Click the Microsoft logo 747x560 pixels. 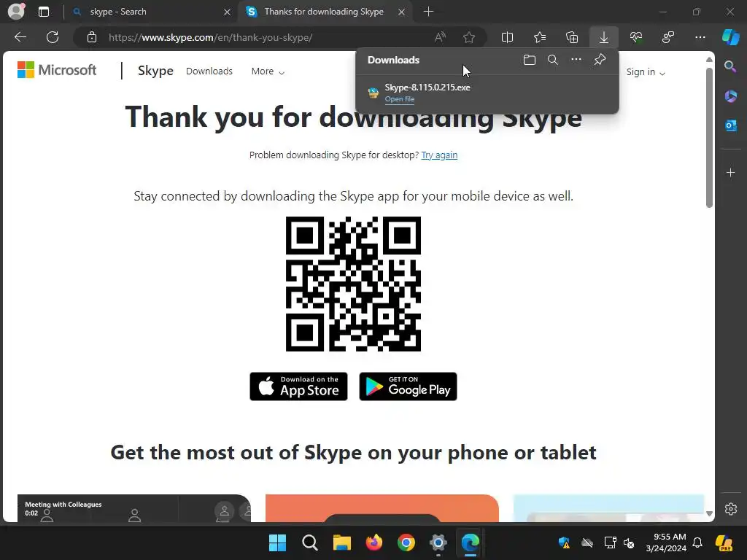click(x=57, y=70)
